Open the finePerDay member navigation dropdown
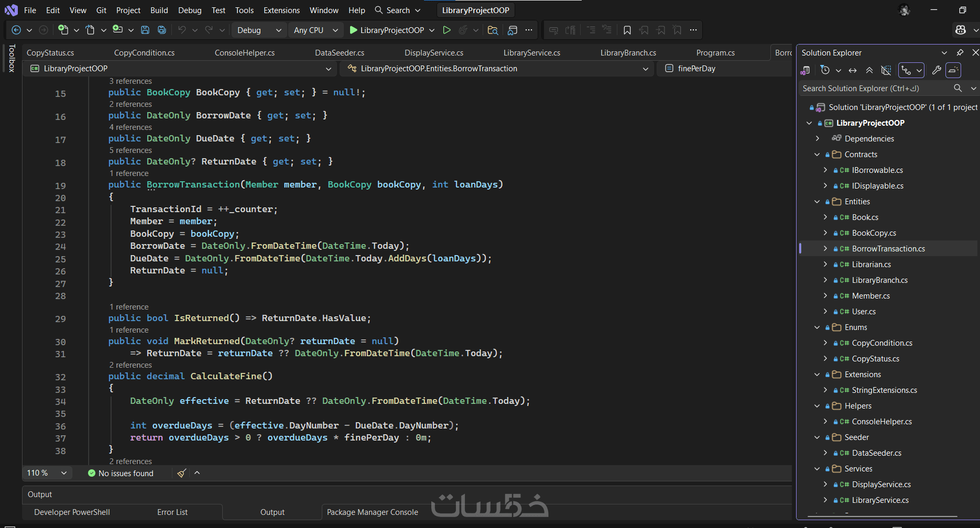Image resolution: width=980 pixels, height=528 pixels. click(725, 69)
